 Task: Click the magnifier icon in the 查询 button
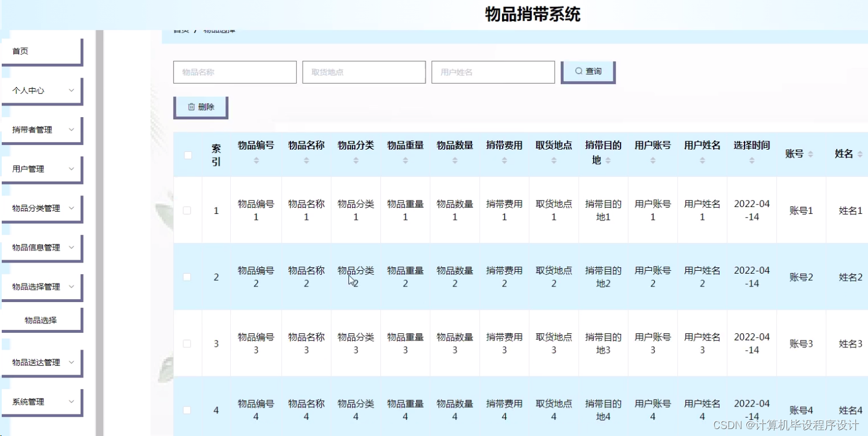point(578,71)
